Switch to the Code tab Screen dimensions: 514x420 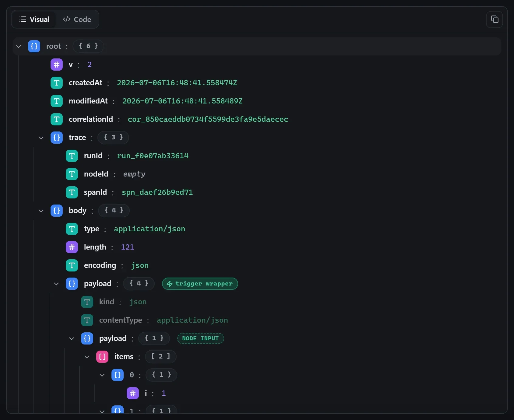(x=77, y=19)
